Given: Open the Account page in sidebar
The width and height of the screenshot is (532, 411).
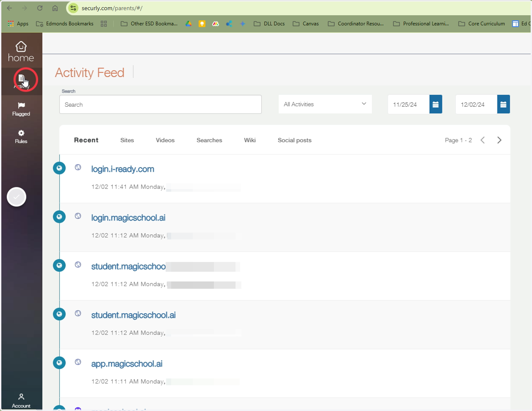Looking at the screenshot, I should click(x=21, y=400).
